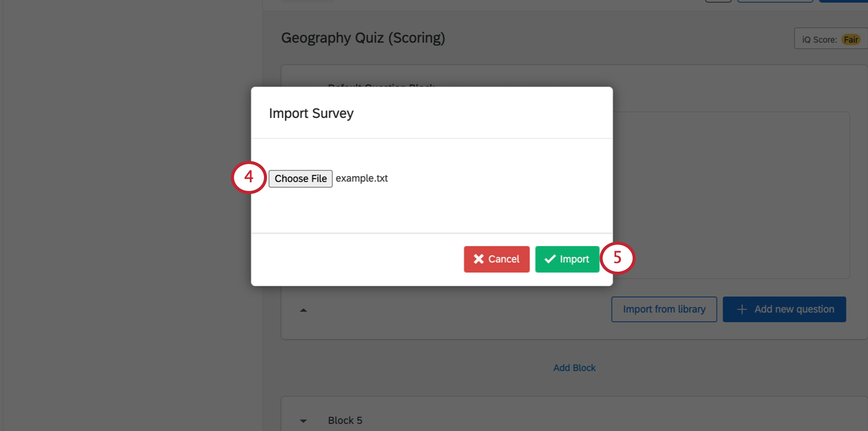
Task: Click the step 5 callout circle
Action: (617, 258)
